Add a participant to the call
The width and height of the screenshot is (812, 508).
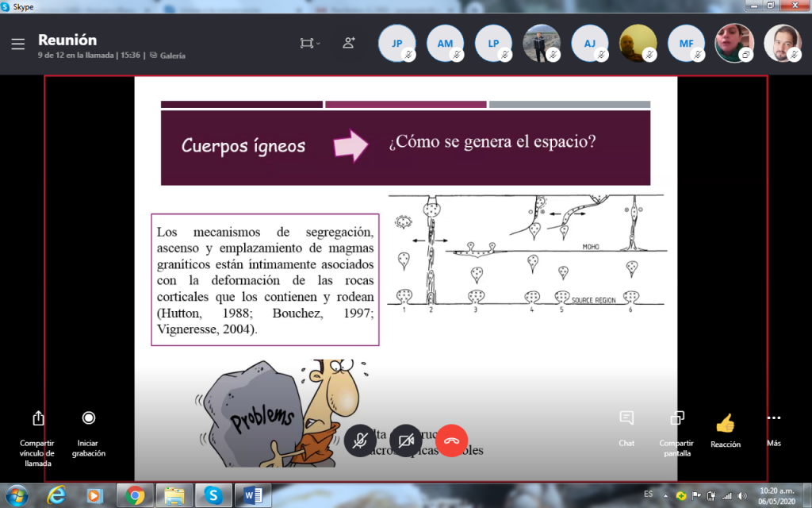click(349, 43)
